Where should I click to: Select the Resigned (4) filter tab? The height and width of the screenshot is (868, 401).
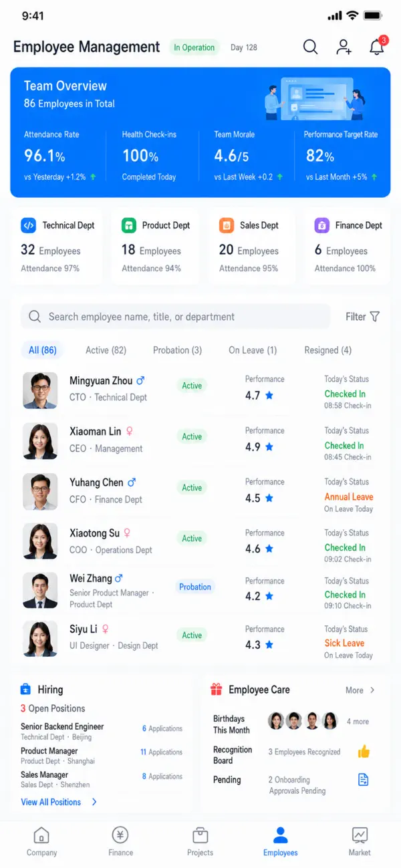pos(327,350)
